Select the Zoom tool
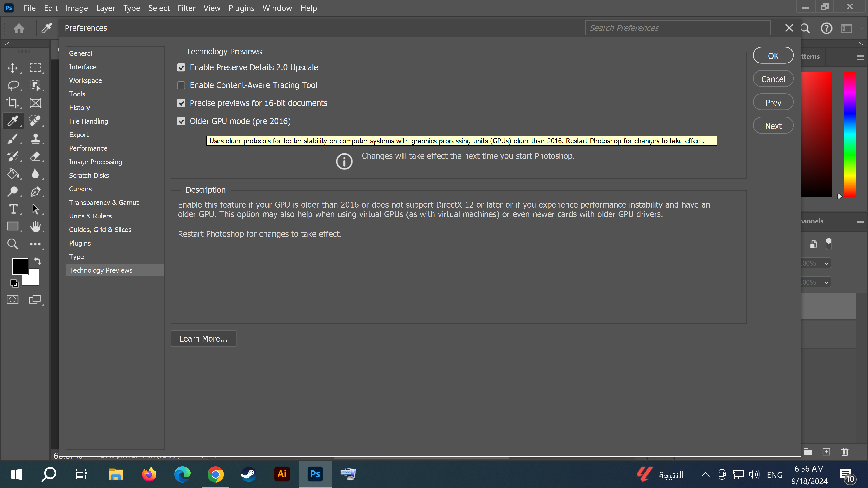The width and height of the screenshot is (868, 488). (x=12, y=244)
